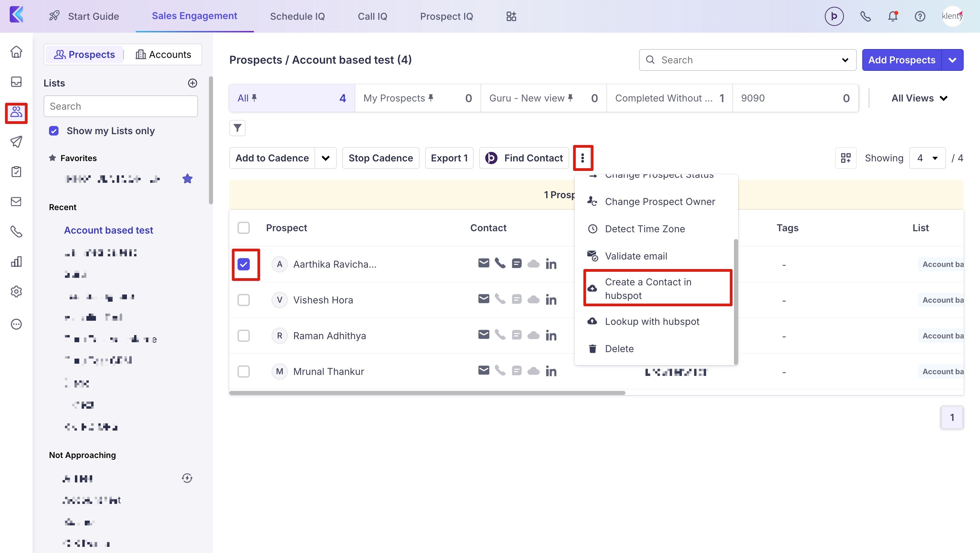
Task: Check the select-all prospects header checkbox
Action: coord(244,227)
